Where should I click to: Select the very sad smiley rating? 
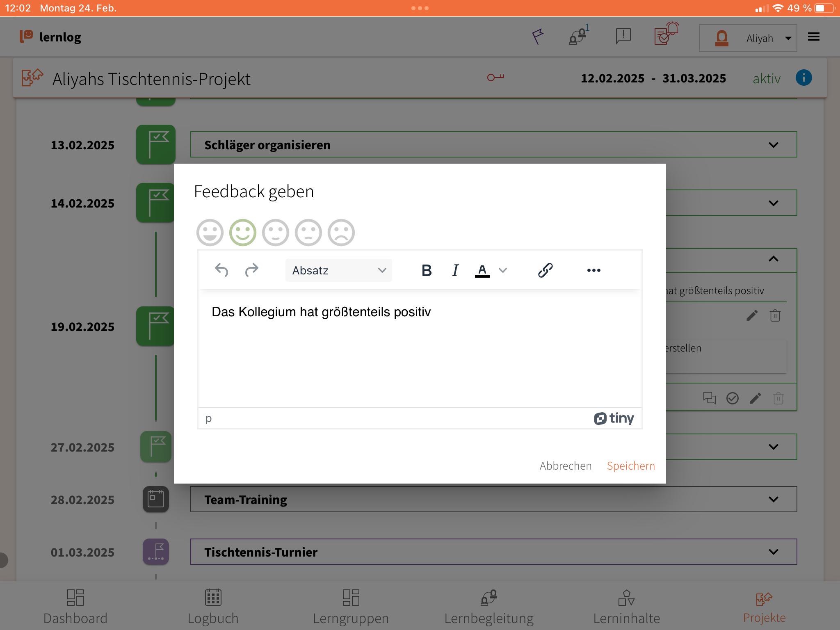click(x=341, y=233)
